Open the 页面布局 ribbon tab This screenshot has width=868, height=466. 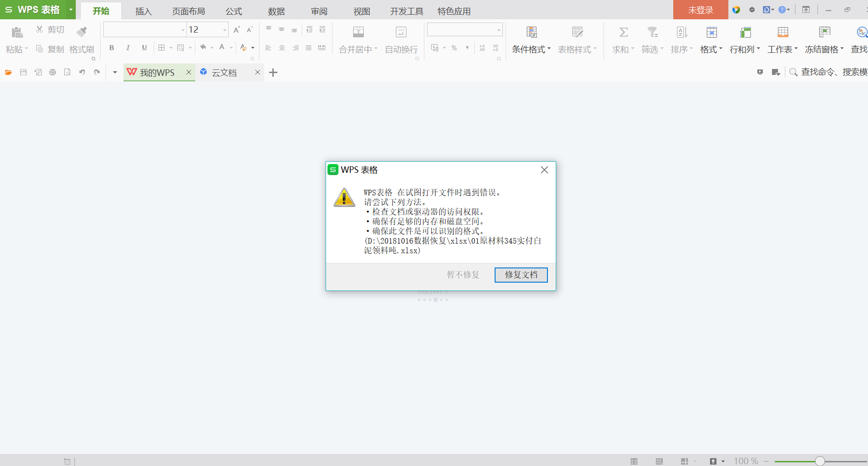click(x=188, y=11)
